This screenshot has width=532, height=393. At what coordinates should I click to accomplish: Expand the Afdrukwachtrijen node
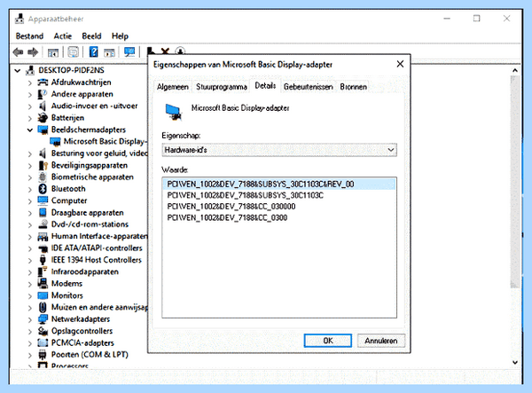[30, 83]
